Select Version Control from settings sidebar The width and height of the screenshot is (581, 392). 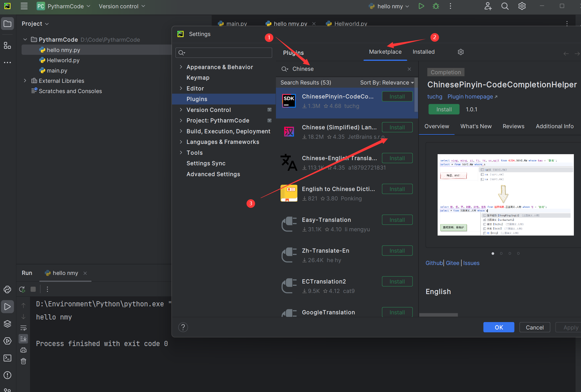coord(208,110)
